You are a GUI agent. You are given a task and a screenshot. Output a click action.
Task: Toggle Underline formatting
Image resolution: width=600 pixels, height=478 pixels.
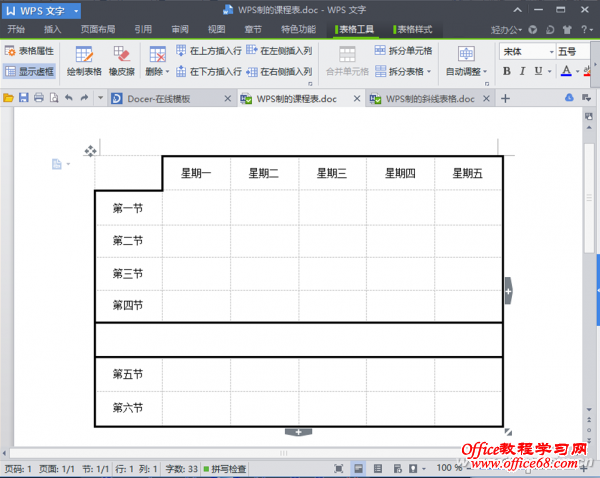538,71
